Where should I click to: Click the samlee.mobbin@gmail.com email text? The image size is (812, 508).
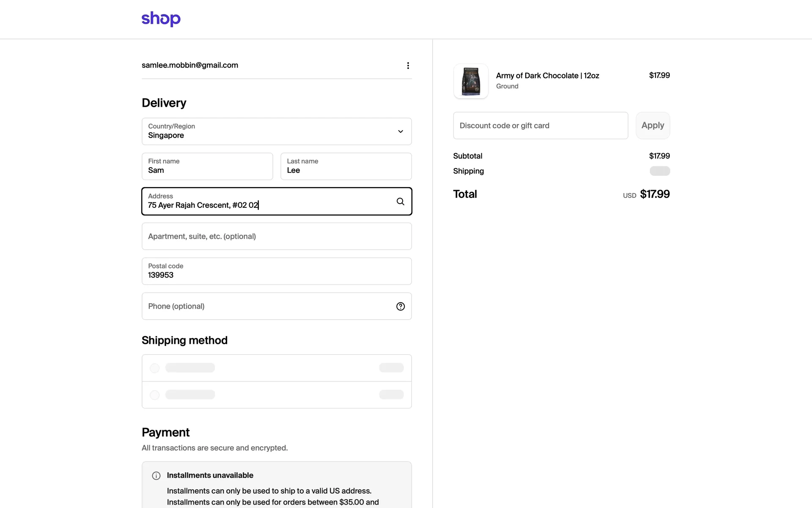point(190,65)
